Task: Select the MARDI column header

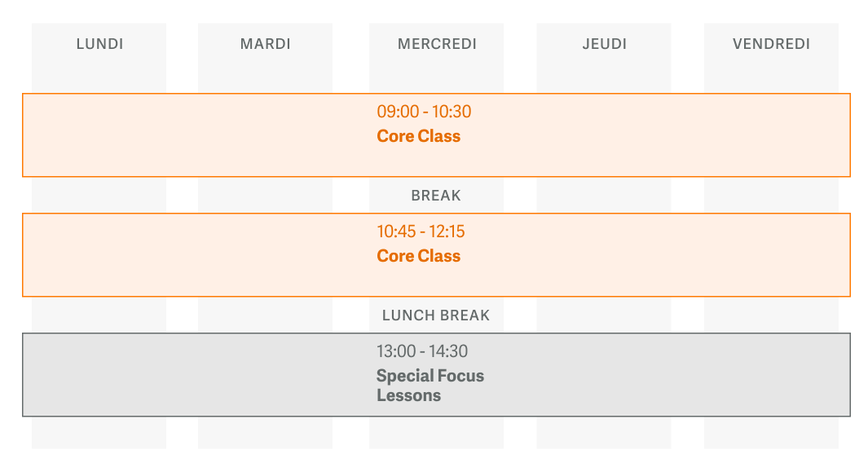Action: (265, 44)
